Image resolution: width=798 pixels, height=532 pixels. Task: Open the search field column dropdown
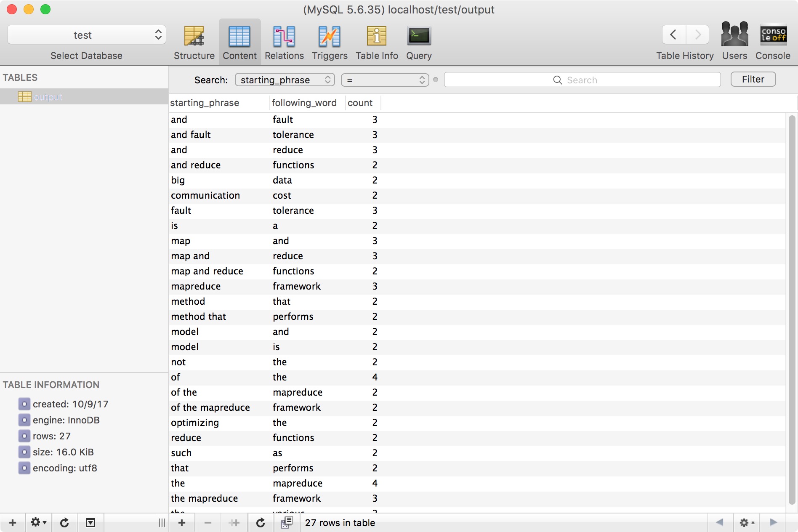click(285, 80)
